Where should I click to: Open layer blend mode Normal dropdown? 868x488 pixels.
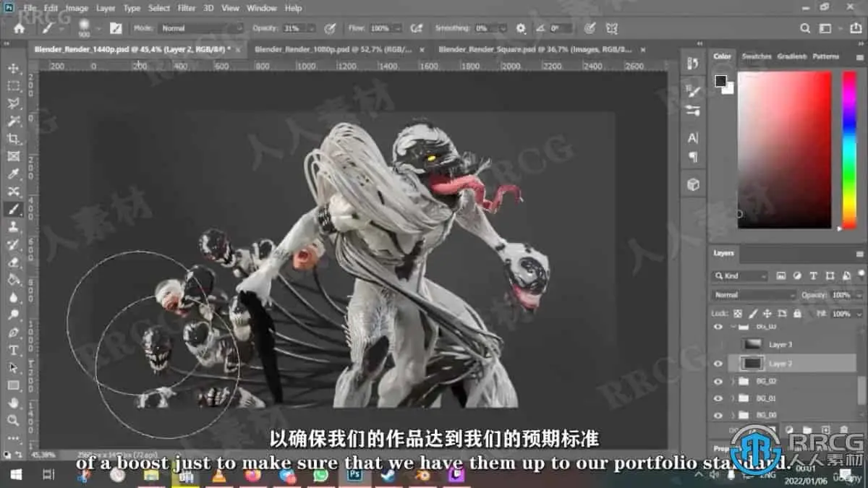(754, 295)
